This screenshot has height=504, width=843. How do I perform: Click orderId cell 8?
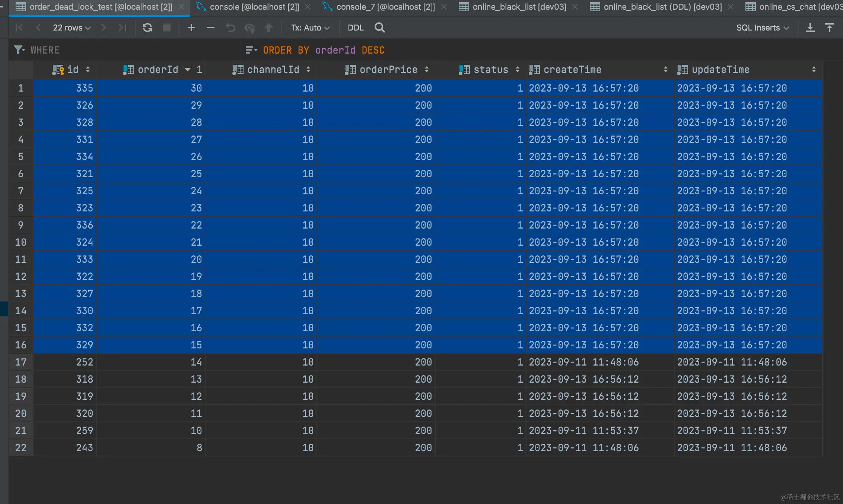151,448
